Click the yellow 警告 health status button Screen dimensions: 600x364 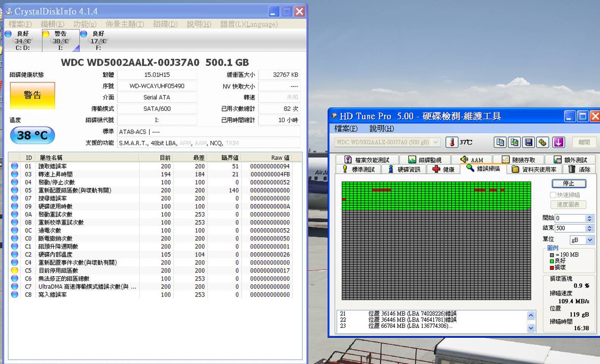32,95
